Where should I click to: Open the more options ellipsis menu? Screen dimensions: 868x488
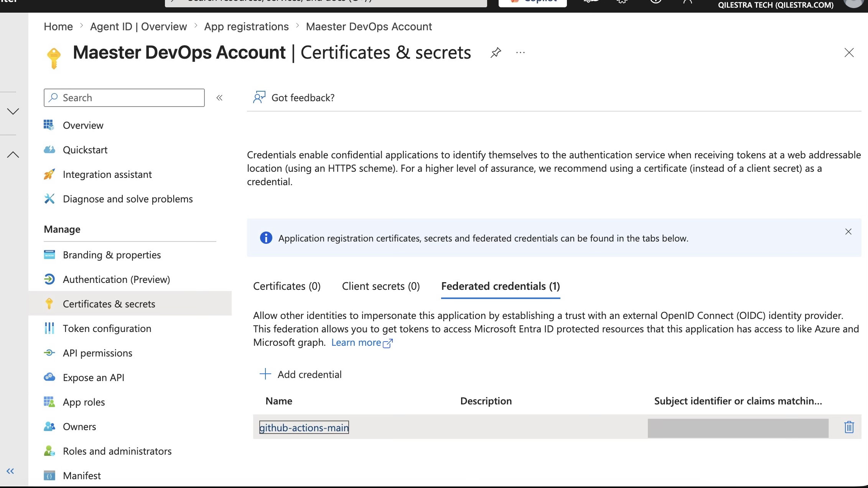520,53
